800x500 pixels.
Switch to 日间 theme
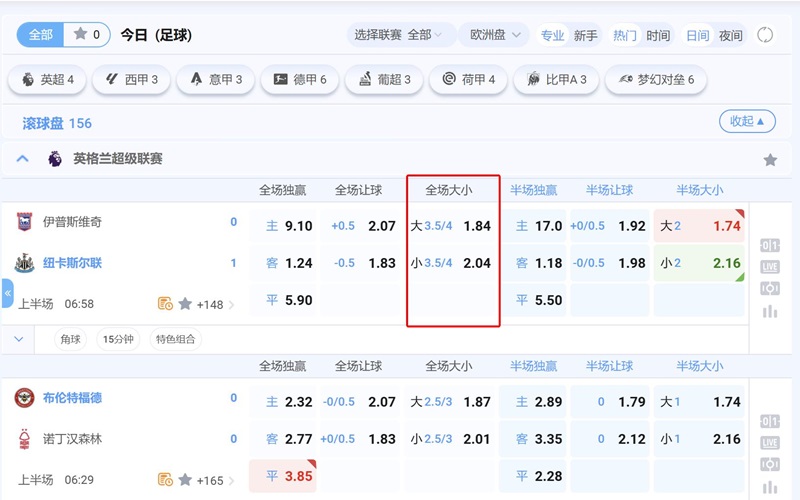tap(697, 35)
